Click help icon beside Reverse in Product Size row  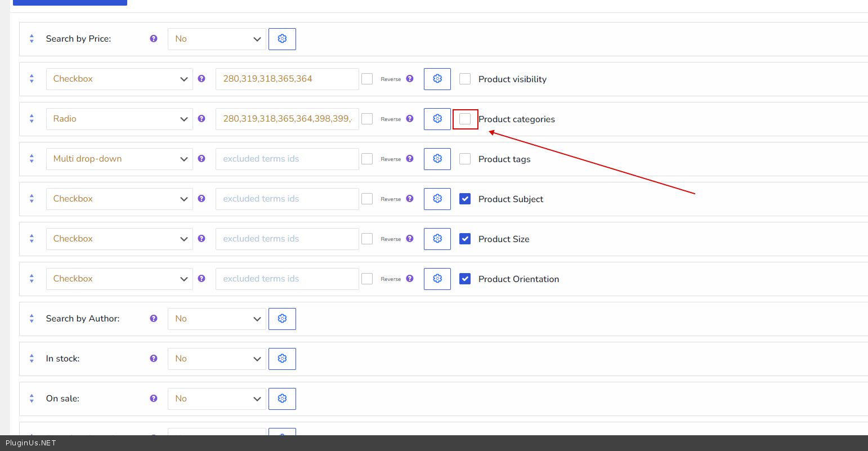point(410,239)
